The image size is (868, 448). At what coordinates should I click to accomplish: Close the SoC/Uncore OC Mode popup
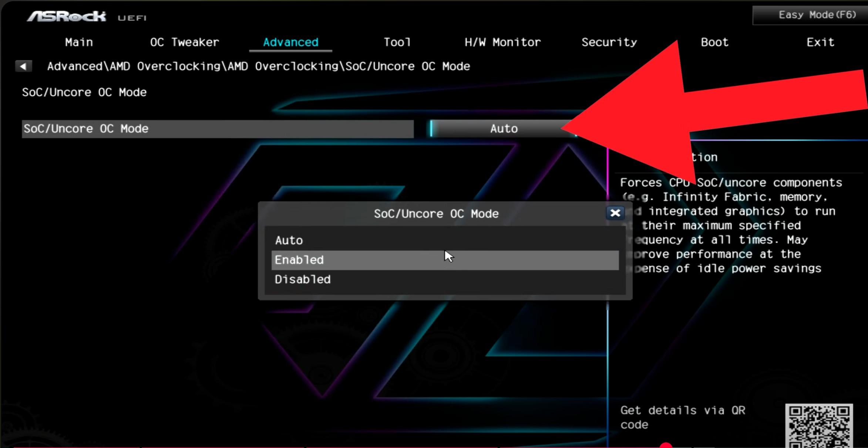(615, 213)
